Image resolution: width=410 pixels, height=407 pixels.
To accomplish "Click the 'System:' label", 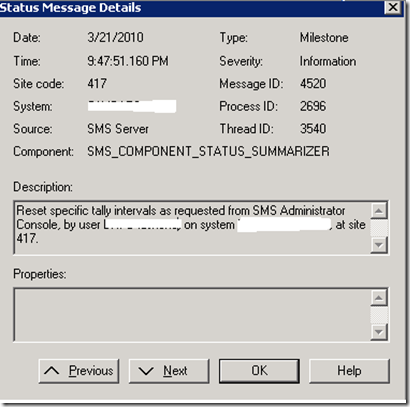I will [33, 106].
